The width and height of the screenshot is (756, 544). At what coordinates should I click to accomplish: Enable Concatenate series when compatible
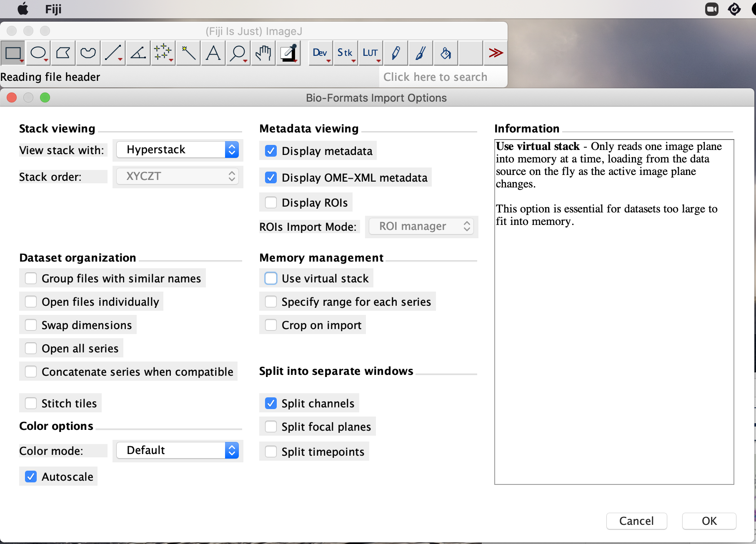point(31,372)
